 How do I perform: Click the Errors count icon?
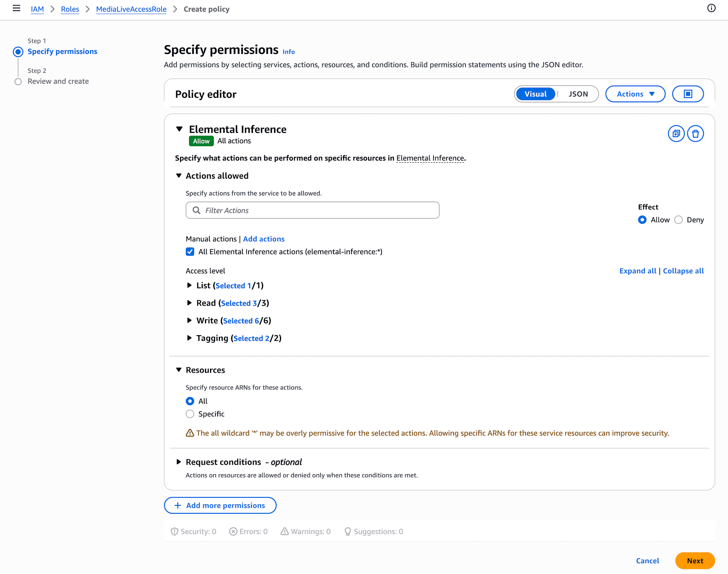pos(233,531)
